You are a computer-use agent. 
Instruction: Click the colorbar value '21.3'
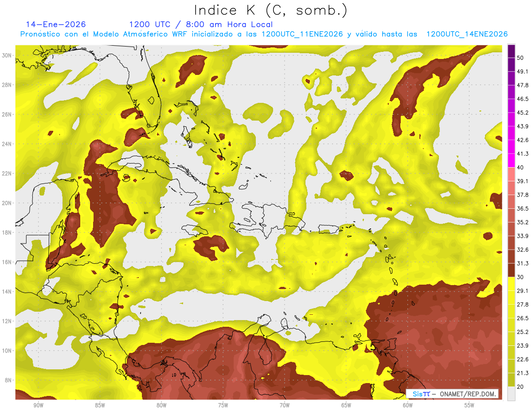pyautogui.click(x=523, y=373)
